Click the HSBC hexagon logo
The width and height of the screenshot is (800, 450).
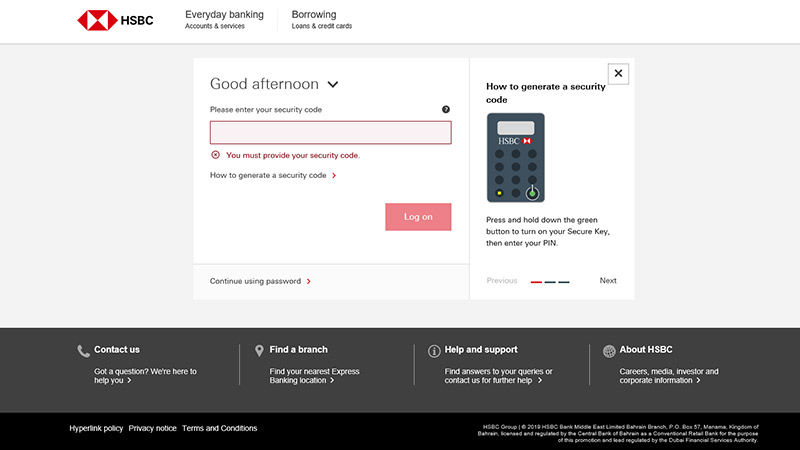click(x=97, y=20)
